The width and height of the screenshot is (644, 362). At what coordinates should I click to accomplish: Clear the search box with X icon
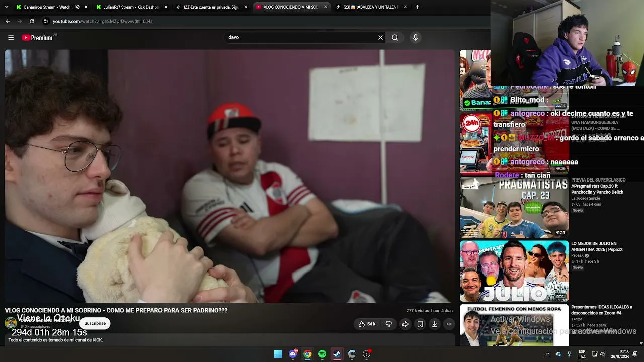tap(380, 37)
